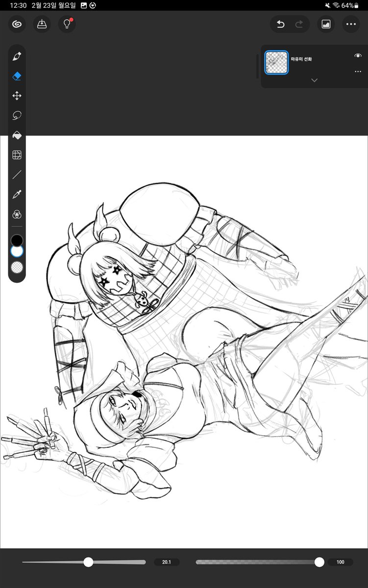The image size is (368, 588).
Task: Select the Eraser tool
Action: [17, 76]
